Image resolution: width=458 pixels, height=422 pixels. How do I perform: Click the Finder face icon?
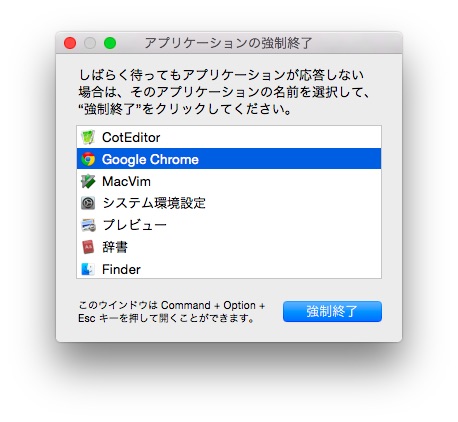tap(88, 269)
